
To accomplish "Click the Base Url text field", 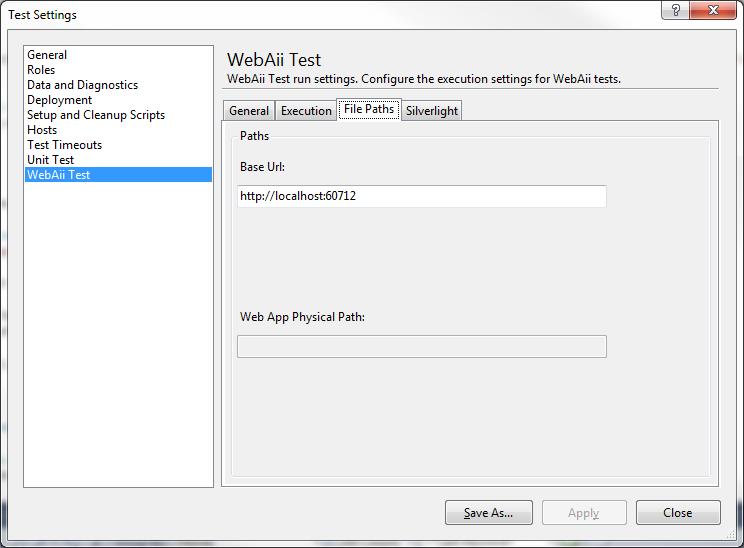I will point(422,196).
